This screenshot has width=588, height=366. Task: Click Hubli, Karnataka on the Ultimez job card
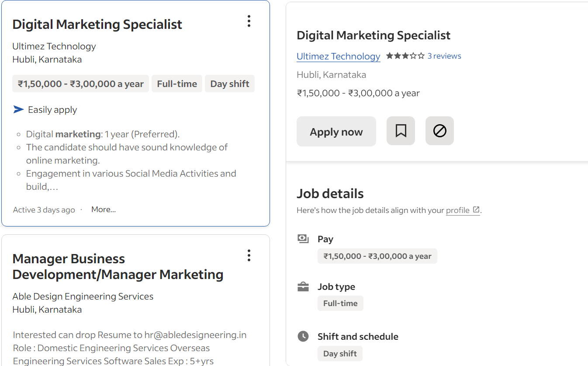(x=47, y=59)
